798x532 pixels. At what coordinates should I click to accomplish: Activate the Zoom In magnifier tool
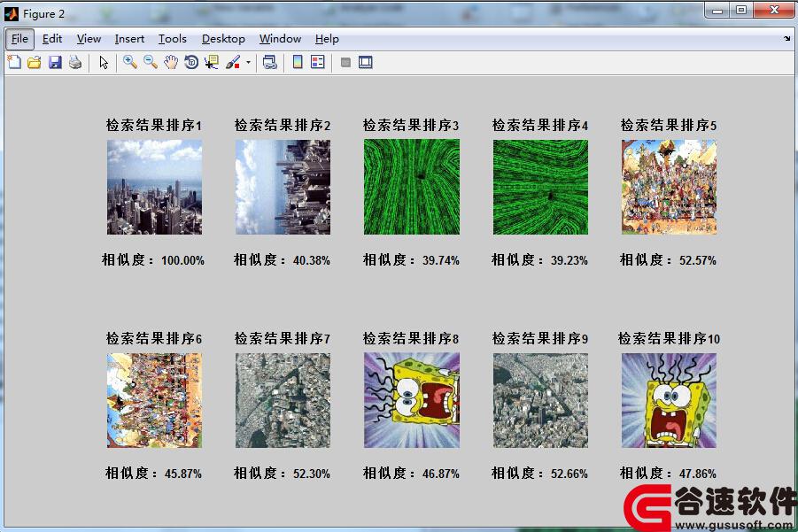coord(130,63)
